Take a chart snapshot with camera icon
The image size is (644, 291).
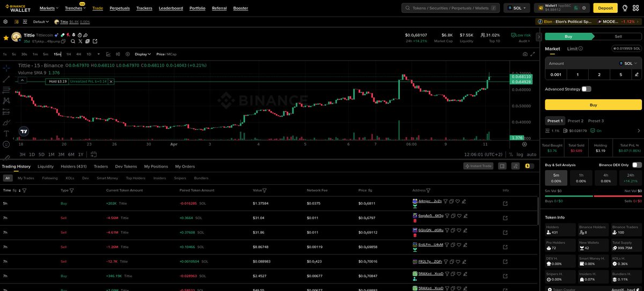[525, 54]
